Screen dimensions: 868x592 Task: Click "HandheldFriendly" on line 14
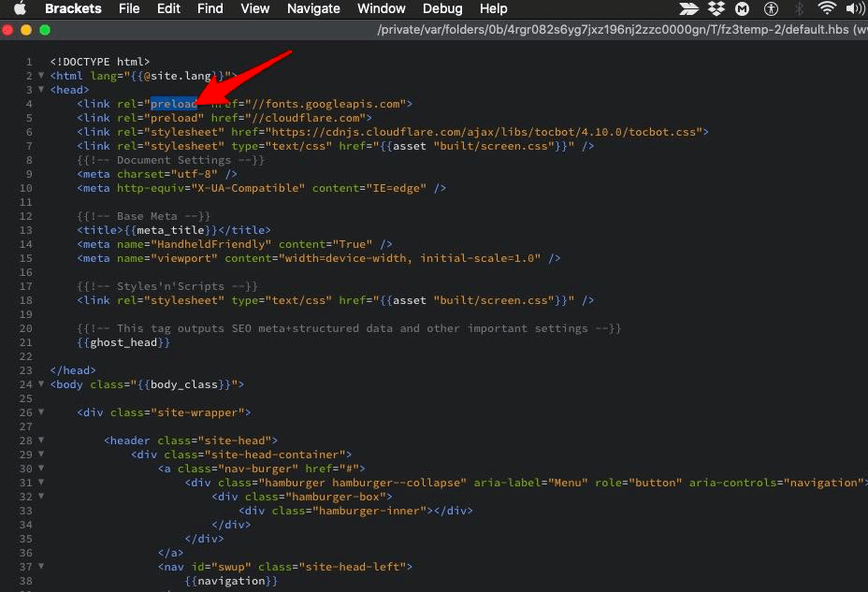(x=210, y=244)
